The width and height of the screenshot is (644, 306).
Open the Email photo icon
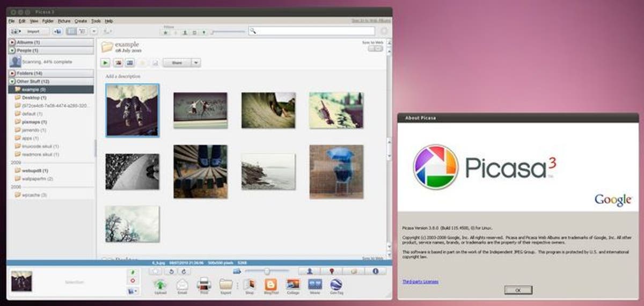pyautogui.click(x=182, y=285)
